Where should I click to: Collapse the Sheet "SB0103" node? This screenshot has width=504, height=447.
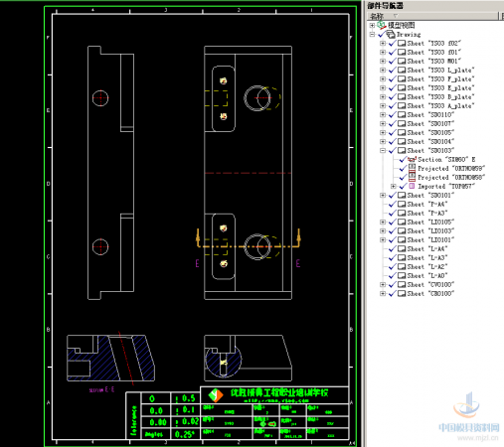[x=383, y=150]
